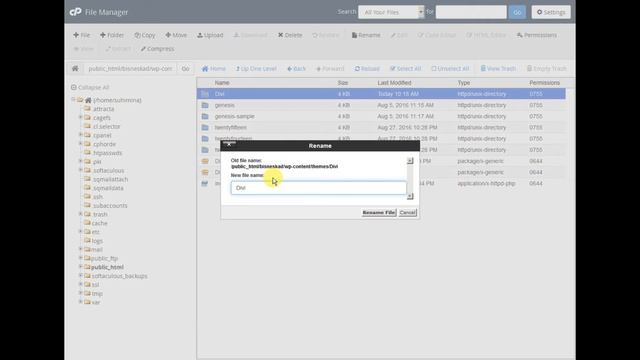Image resolution: width=640 pixels, height=360 pixels.
Task: Click the Rename toolbar button
Action: 366,35
